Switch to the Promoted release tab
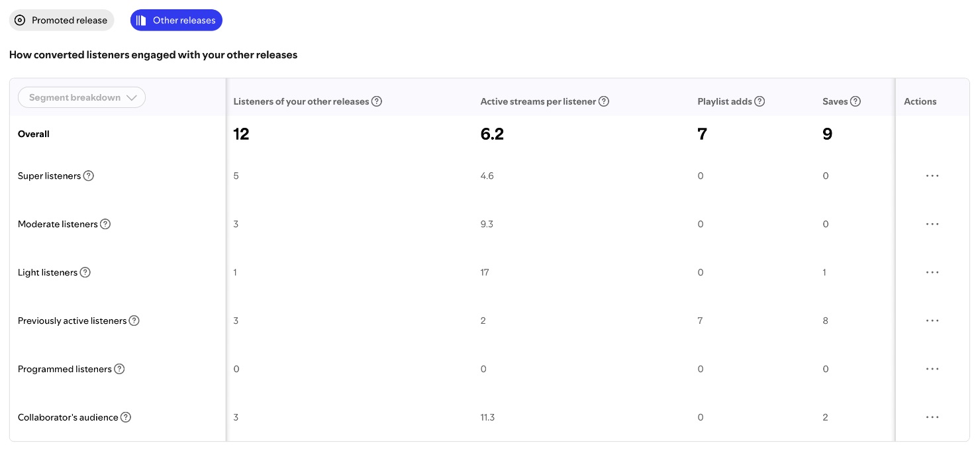 point(62,21)
